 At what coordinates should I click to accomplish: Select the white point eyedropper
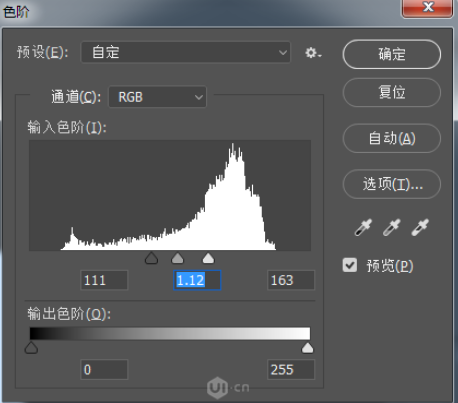click(x=420, y=228)
